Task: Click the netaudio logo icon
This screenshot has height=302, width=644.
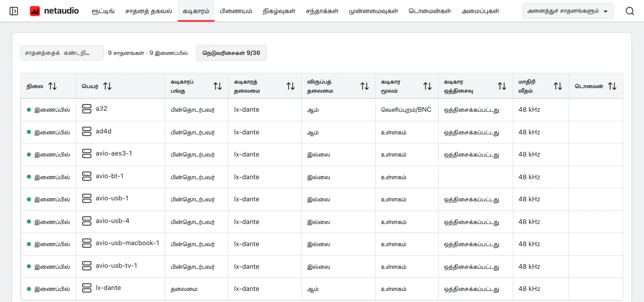Action: coord(35,11)
